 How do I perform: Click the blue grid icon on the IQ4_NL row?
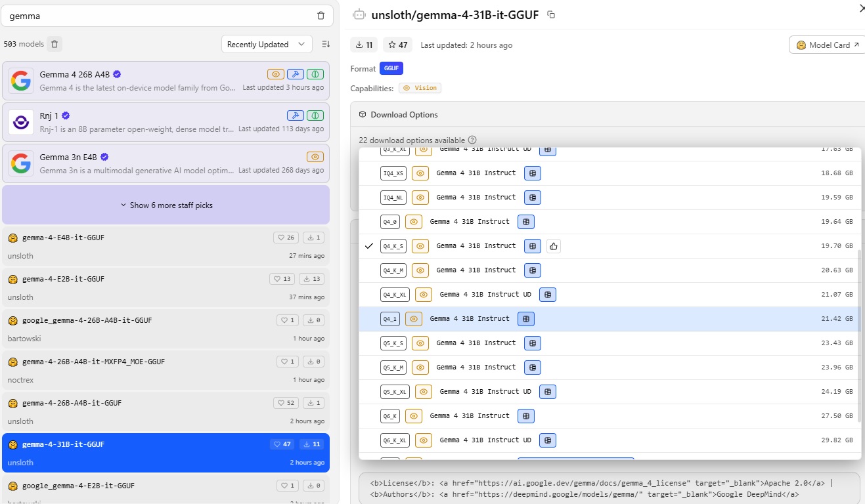pos(533,198)
